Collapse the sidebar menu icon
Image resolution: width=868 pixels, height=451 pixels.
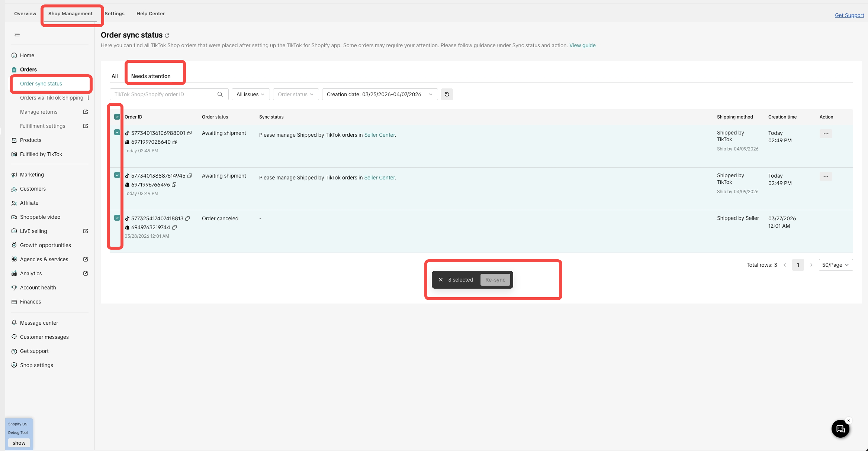click(17, 35)
